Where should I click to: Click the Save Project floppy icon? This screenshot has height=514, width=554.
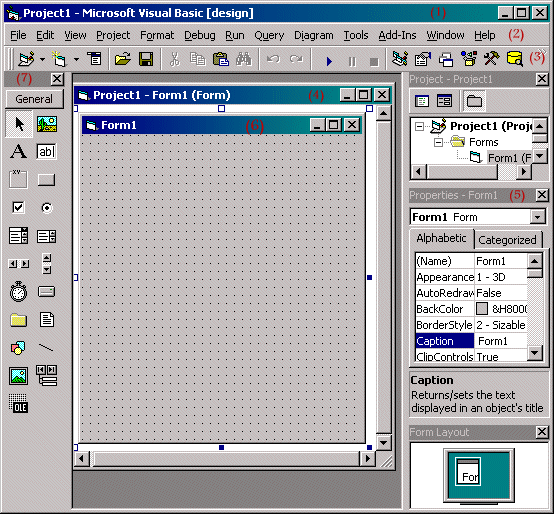[x=146, y=59]
